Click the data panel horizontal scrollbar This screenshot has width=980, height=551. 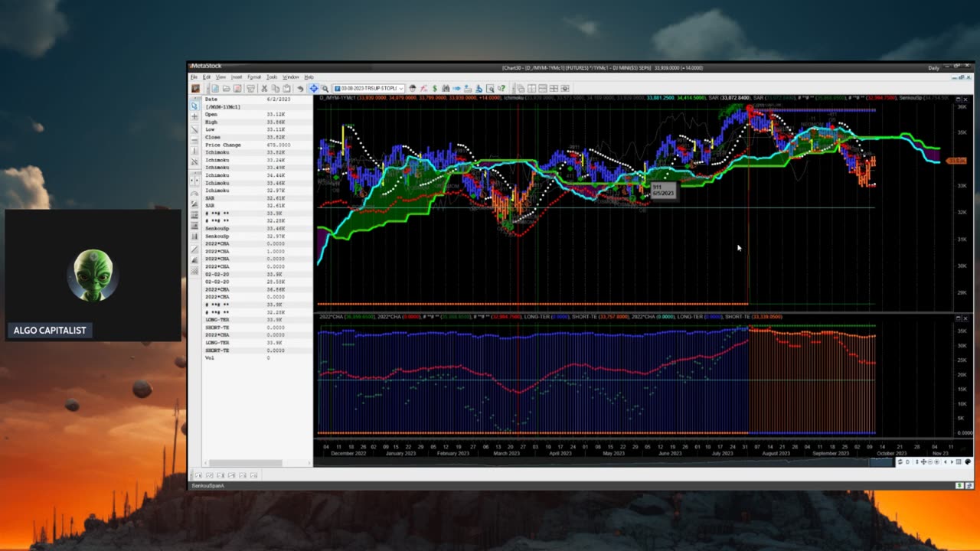(x=245, y=463)
